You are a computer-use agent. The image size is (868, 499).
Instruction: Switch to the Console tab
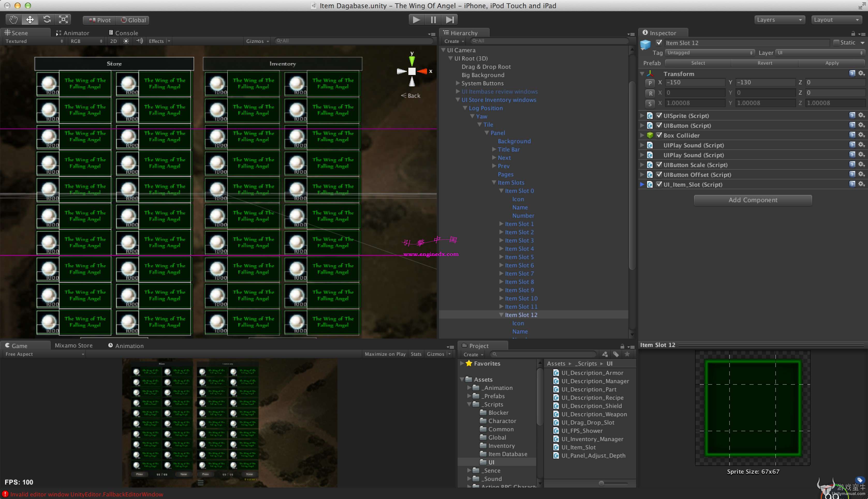[x=123, y=33]
